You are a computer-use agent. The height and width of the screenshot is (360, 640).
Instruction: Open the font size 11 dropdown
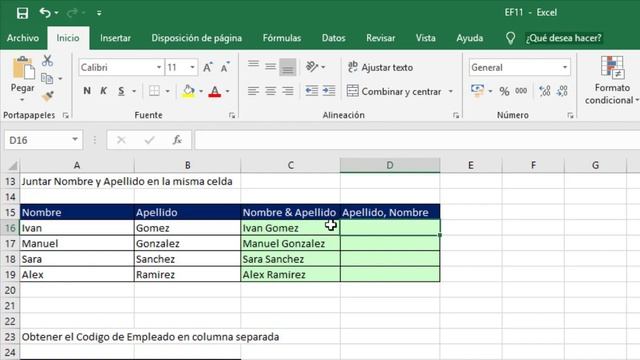[x=192, y=67]
